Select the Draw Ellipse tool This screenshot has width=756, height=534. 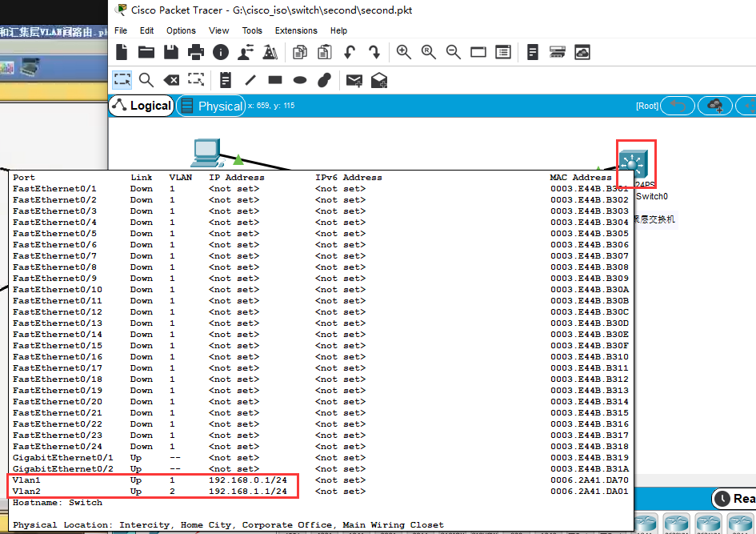tap(300, 80)
